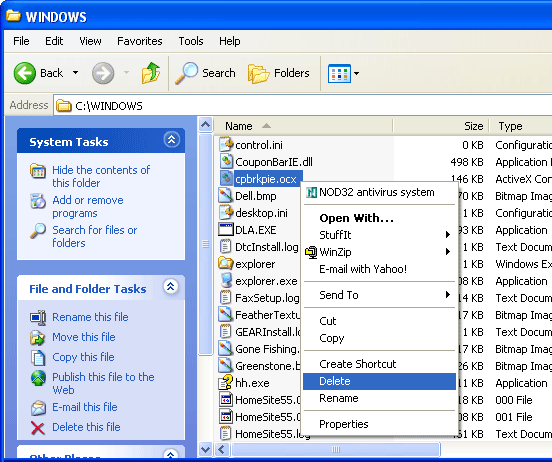Open the Back history dropdown arrow
The height and width of the screenshot is (462, 552).
click(x=75, y=73)
